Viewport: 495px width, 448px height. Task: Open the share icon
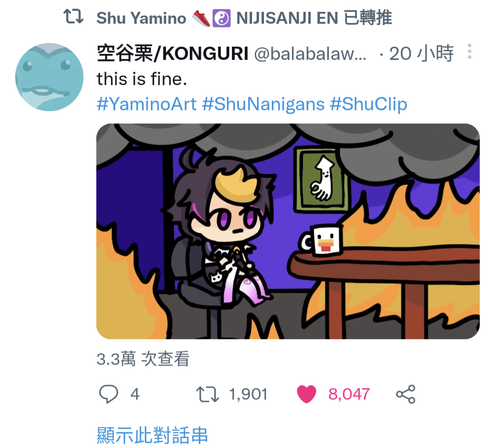[406, 394]
